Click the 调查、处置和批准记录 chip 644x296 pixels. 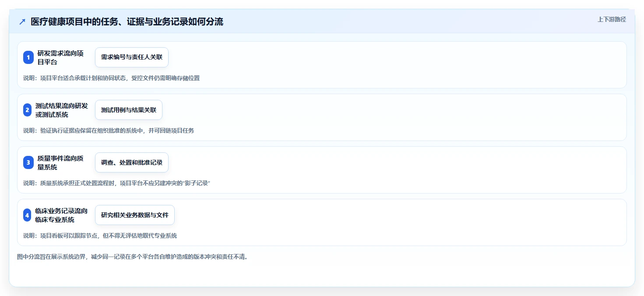tap(132, 162)
